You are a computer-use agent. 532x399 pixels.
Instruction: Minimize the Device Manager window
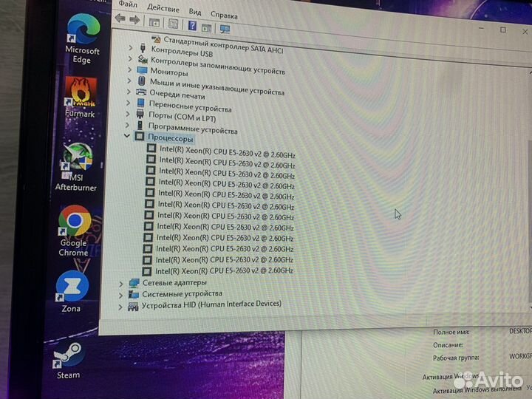(x=481, y=28)
